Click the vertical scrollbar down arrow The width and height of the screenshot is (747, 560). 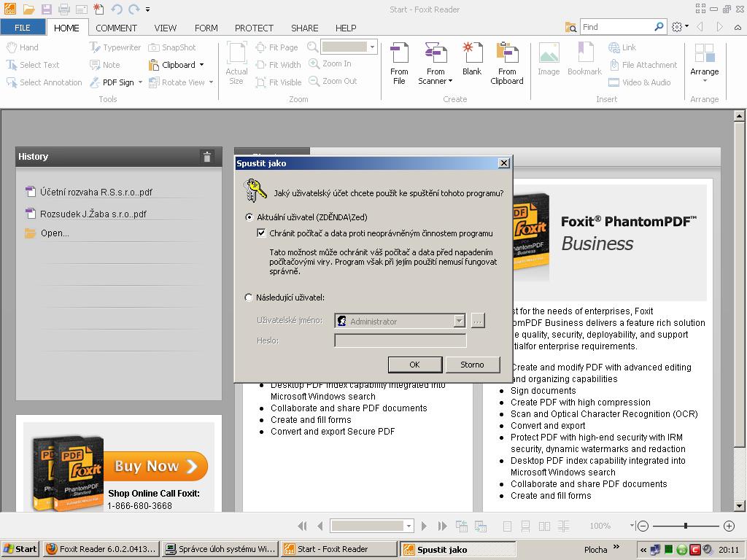click(x=740, y=506)
